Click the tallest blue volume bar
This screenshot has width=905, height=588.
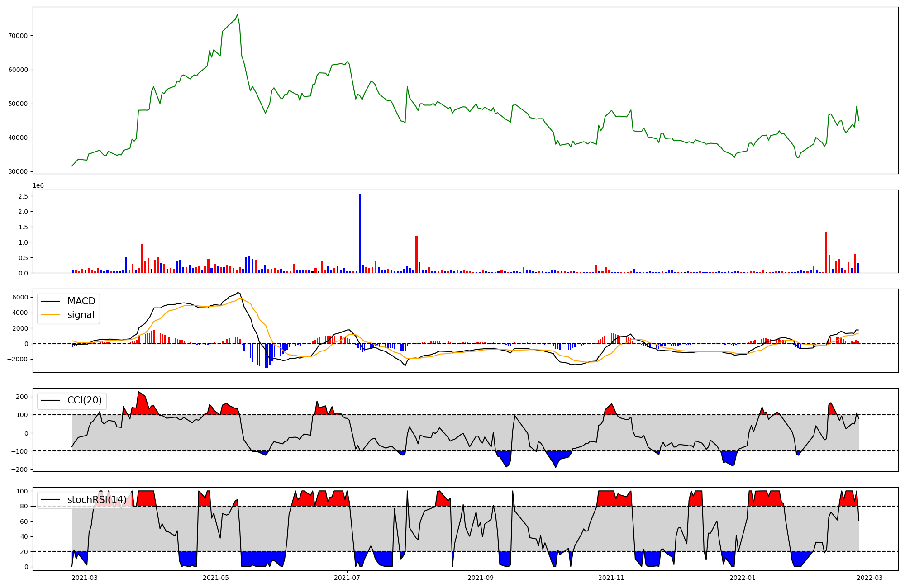(360, 233)
